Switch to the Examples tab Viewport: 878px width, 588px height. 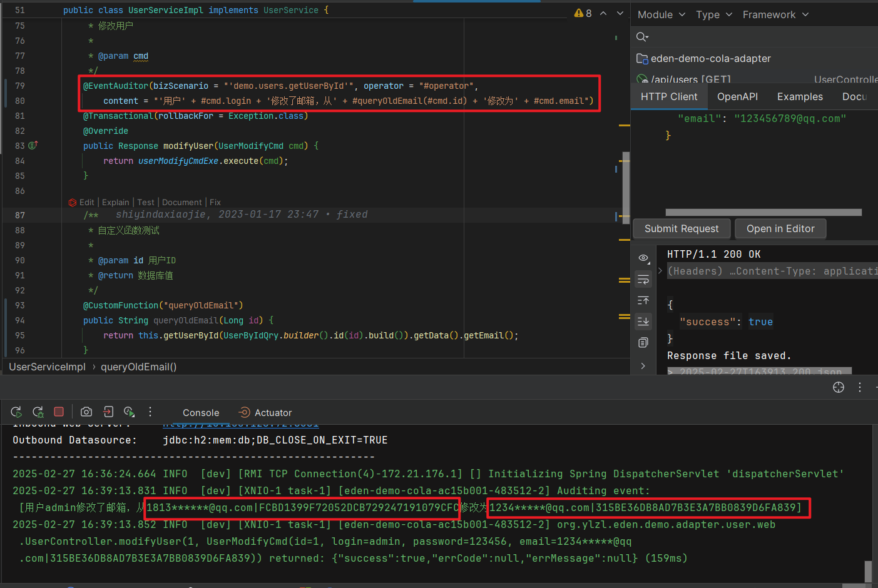[x=800, y=96]
